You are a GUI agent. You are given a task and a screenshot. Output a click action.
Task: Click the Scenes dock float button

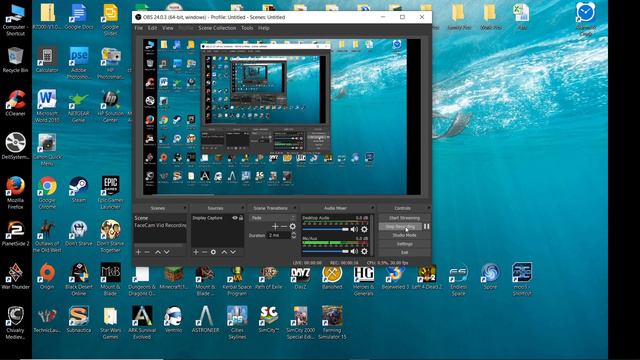coord(185,208)
